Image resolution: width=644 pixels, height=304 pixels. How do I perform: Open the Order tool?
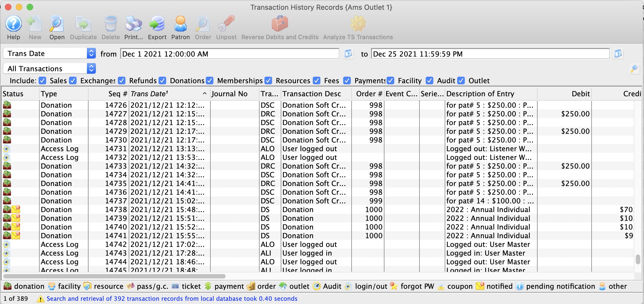pos(203,27)
